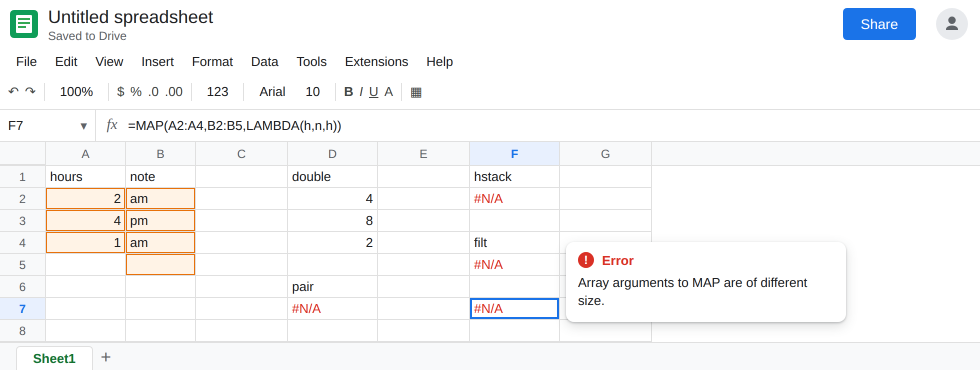980x370 pixels.
Task: Open the File menu
Action: pos(26,61)
